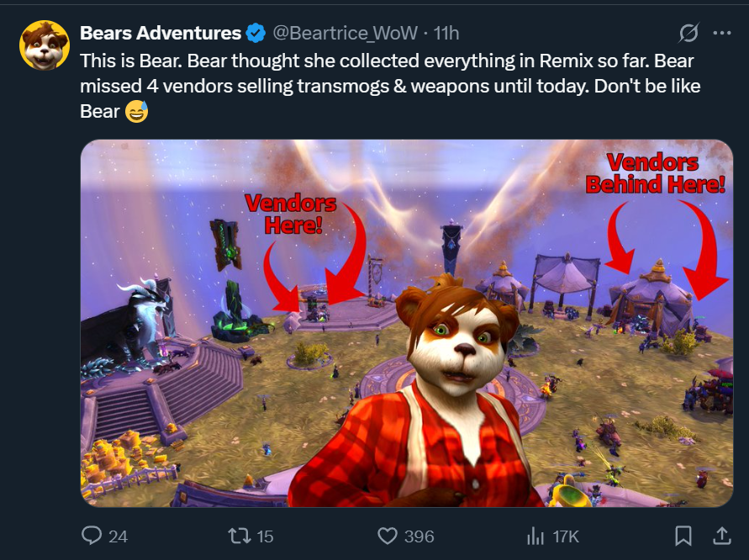This screenshot has height=560, width=749.
Task: Like the post with the heart icon
Action: pyautogui.click(x=388, y=536)
